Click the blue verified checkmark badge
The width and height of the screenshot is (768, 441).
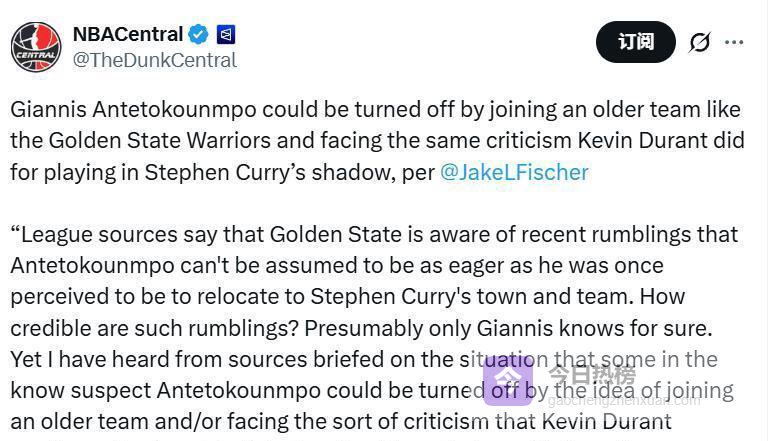coord(198,35)
